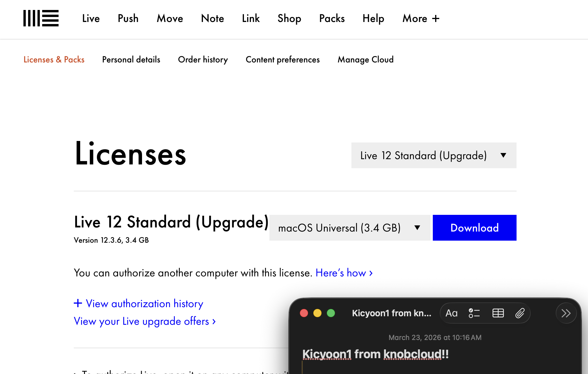
Task: Click the green zoom button of Notes window
Action: pyautogui.click(x=331, y=313)
